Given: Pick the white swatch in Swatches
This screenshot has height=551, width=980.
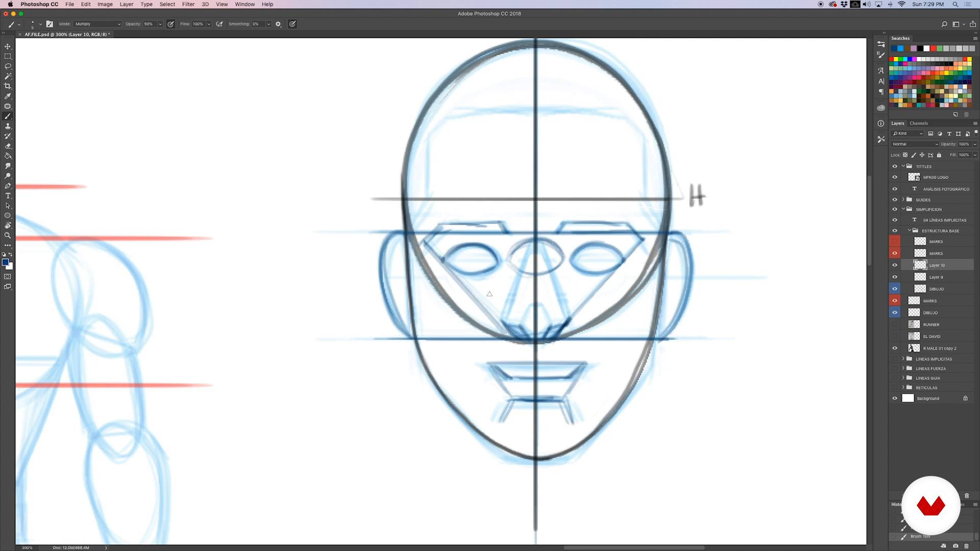Looking at the screenshot, I should click(926, 48).
